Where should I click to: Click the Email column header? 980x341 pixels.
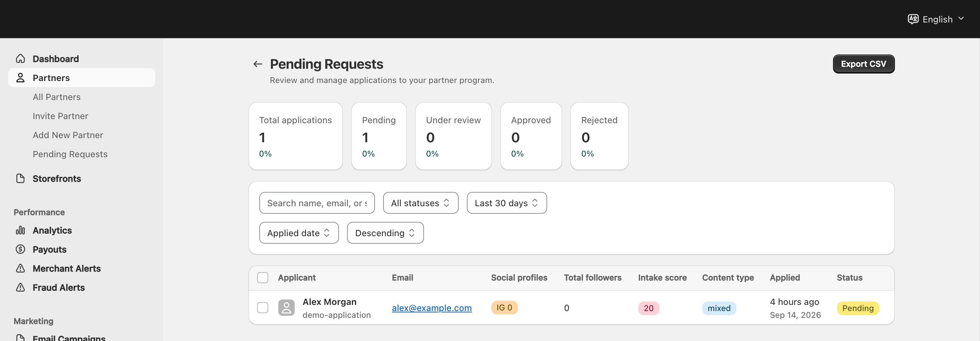coord(403,278)
